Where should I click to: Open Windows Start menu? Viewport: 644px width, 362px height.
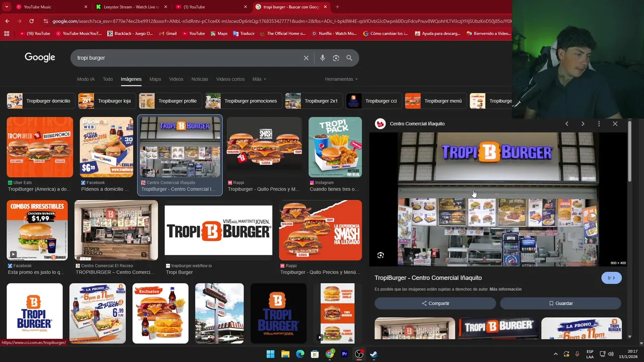coord(270,354)
